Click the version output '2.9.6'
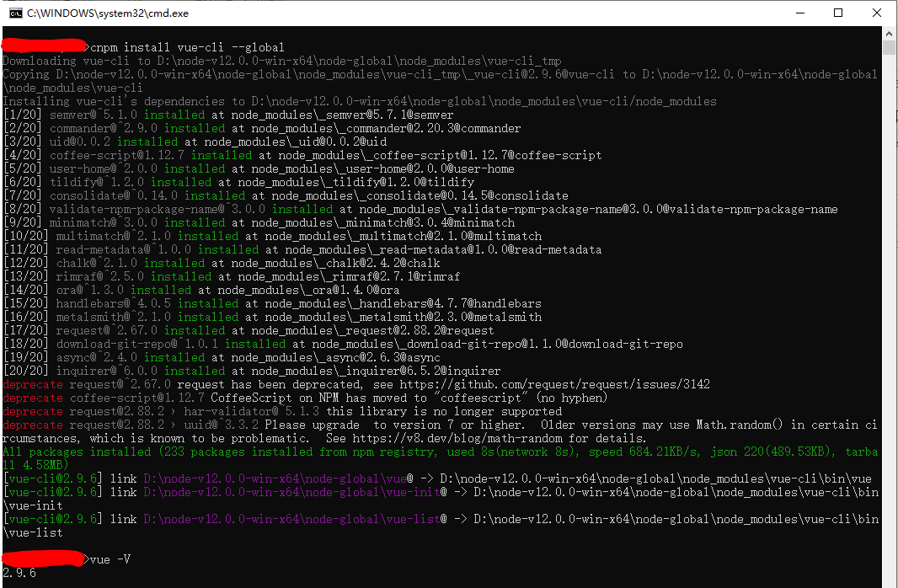Screen dimensions: 898x588 point(19,573)
